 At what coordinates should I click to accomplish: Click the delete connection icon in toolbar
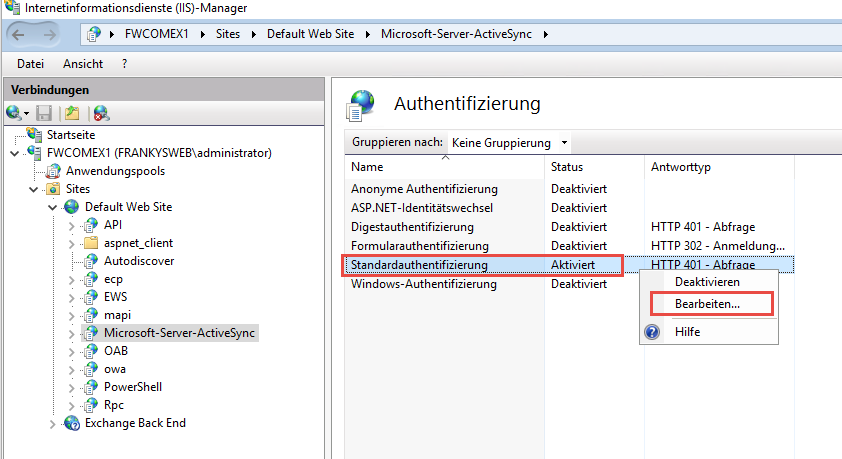101,113
